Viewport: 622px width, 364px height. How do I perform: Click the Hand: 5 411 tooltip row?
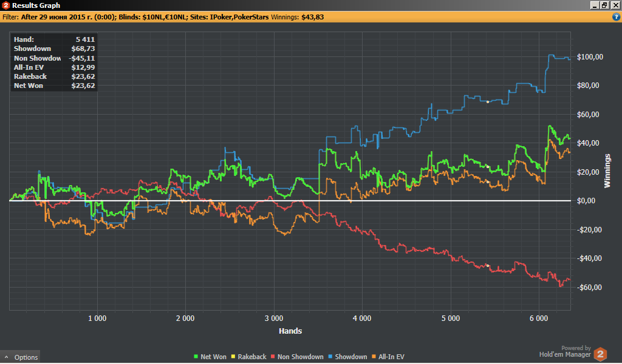(54, 39)
